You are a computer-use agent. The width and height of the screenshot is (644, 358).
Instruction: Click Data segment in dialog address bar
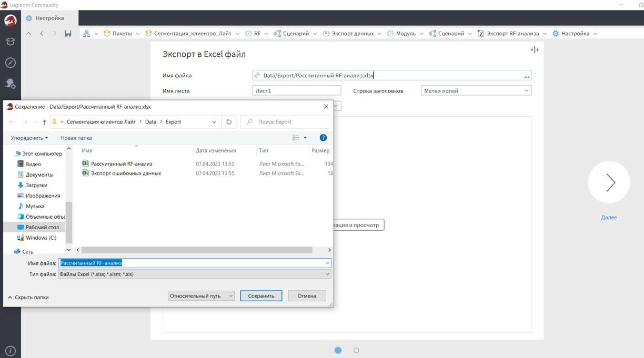(150, 122)
